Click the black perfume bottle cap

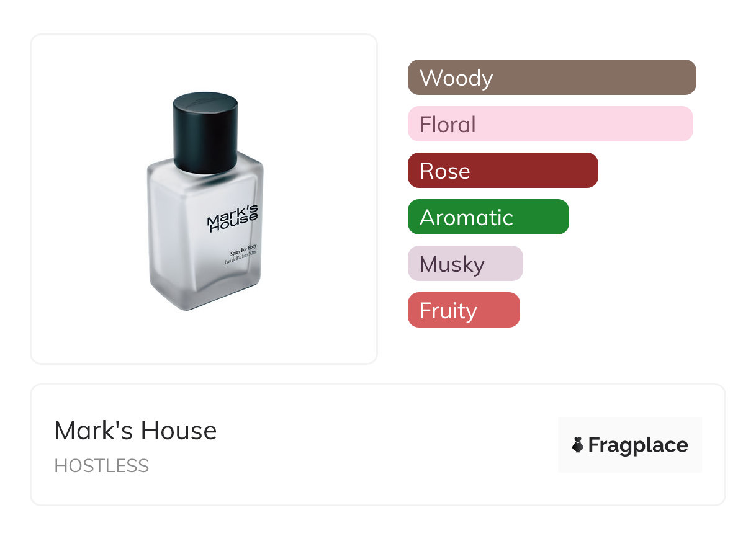pos(205,132)
